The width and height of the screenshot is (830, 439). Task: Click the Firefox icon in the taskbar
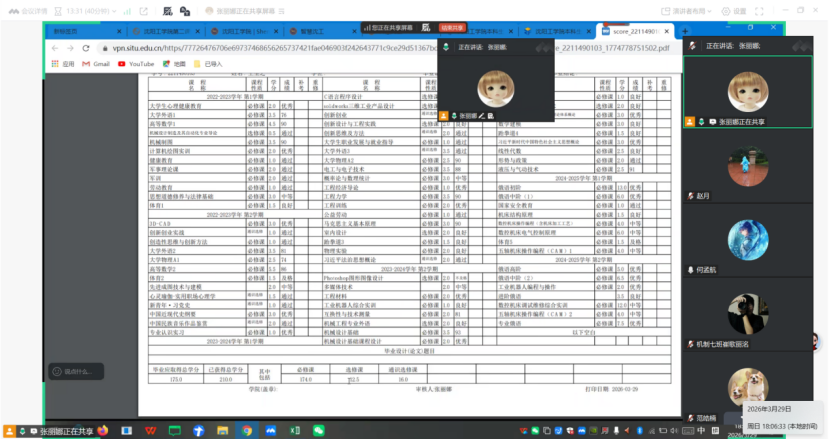point(101,430)
